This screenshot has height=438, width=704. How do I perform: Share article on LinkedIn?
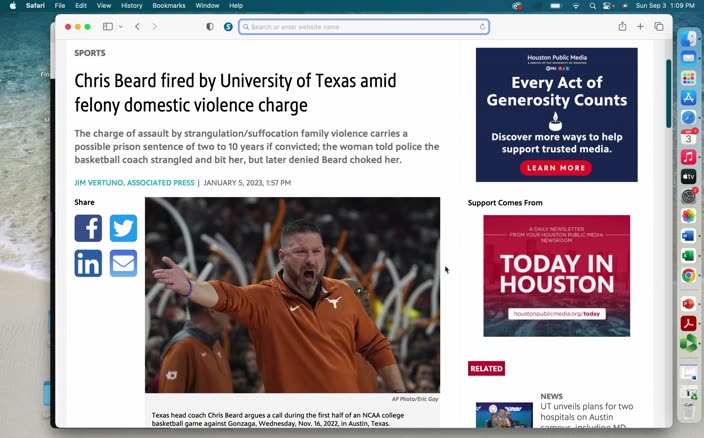click(88, 263)
